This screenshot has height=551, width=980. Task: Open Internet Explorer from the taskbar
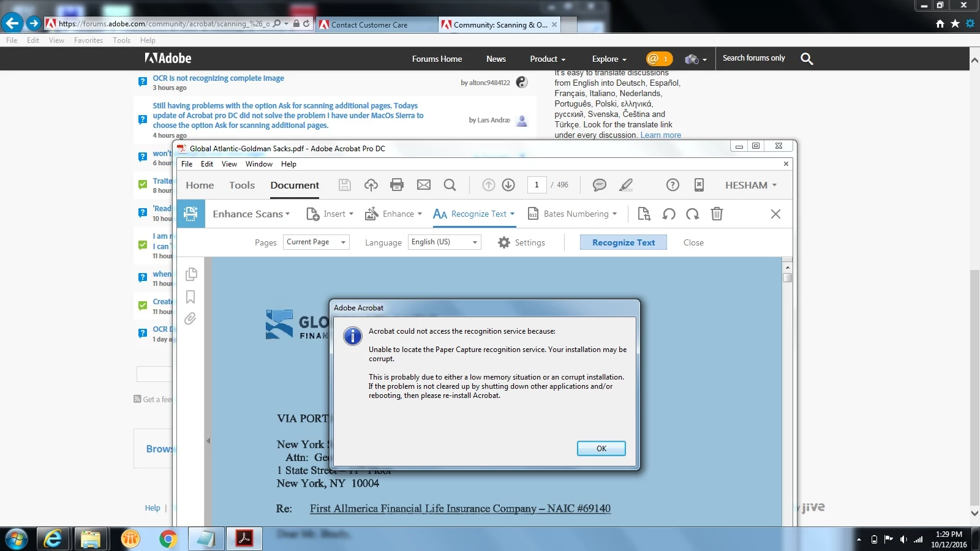53,539
